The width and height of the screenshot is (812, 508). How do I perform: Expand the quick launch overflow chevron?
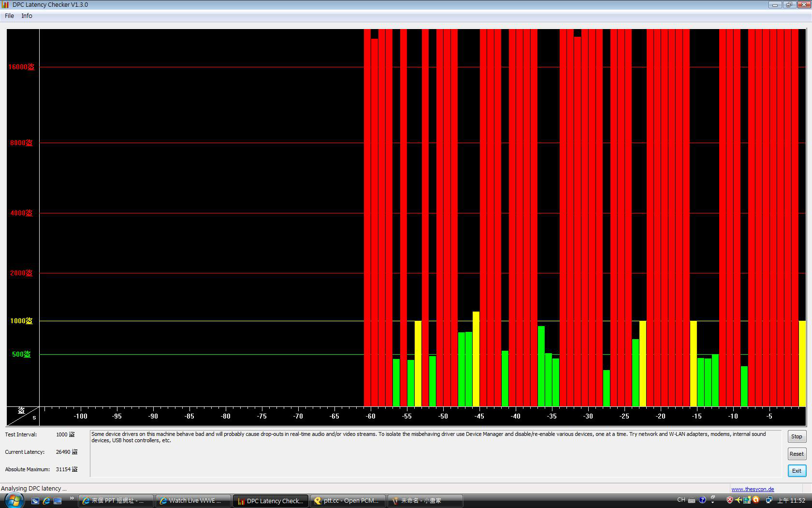coord(72,498)
